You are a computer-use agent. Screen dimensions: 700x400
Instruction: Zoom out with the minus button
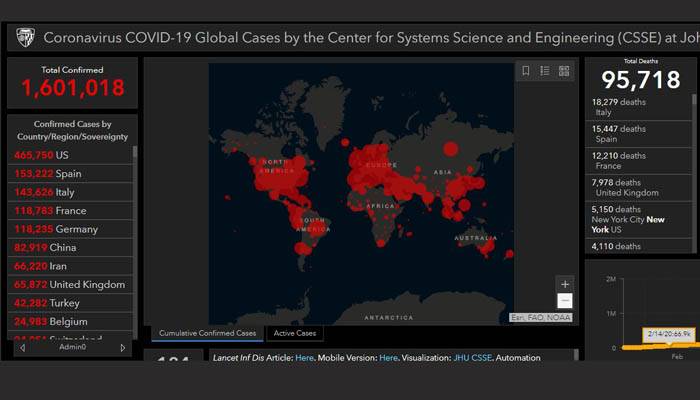point(565,300)
